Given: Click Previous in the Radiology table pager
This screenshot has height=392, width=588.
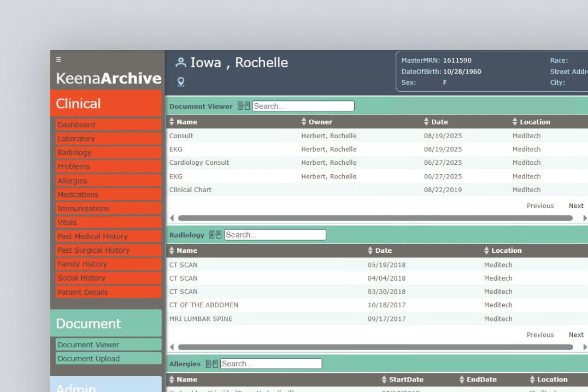Looking at the screenshot, I should pyautogui.click(x=540, y=335).
